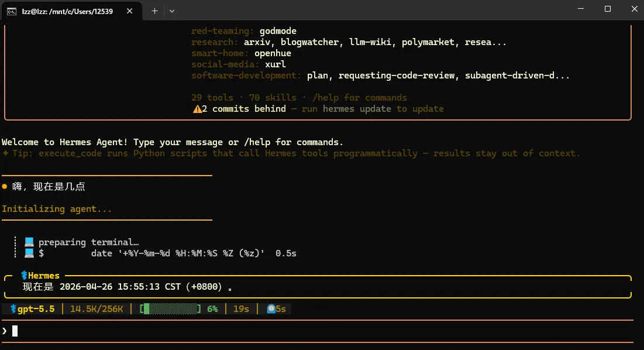Screen dimensions: 644x350
Task: Click the '19s' elapsed time
Action: click(241, 309)
